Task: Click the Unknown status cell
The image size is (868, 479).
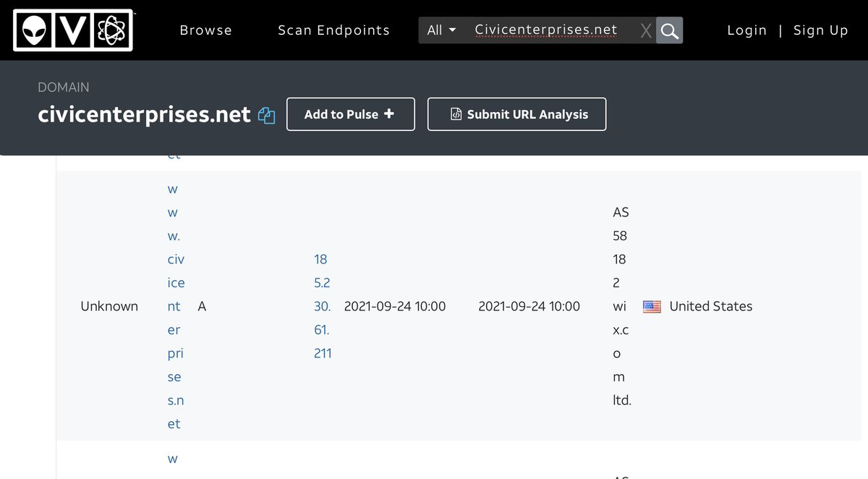Action: pyautogui.click(x=109, y=306)
